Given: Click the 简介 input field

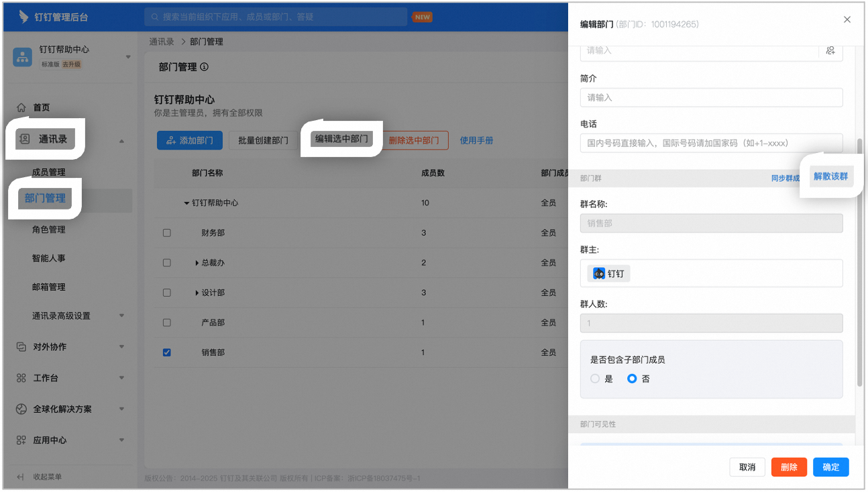Looking at the screenshot, I should tap(711, 97).
